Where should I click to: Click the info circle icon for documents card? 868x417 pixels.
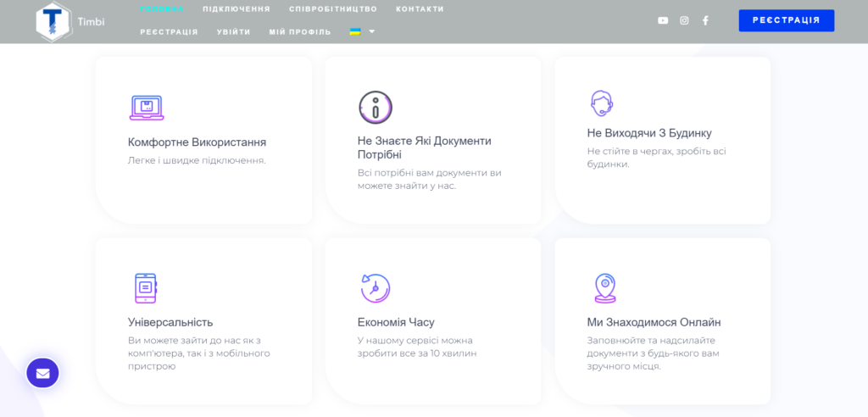click(x=376, y=108)
